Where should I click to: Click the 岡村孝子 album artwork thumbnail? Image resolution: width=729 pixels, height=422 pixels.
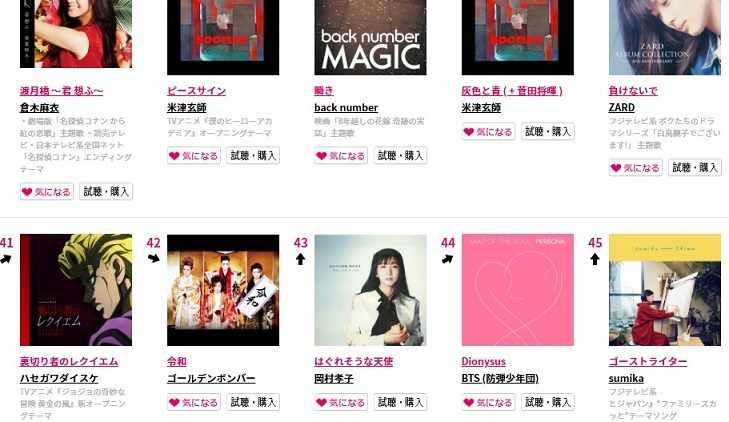371,290
